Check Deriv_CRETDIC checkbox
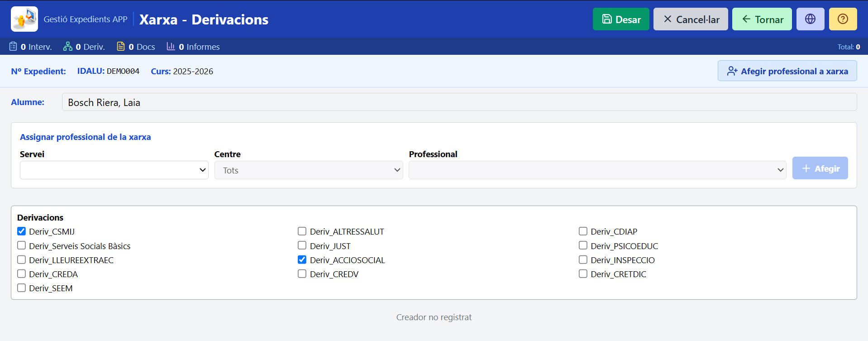 (x=583, y=274)
